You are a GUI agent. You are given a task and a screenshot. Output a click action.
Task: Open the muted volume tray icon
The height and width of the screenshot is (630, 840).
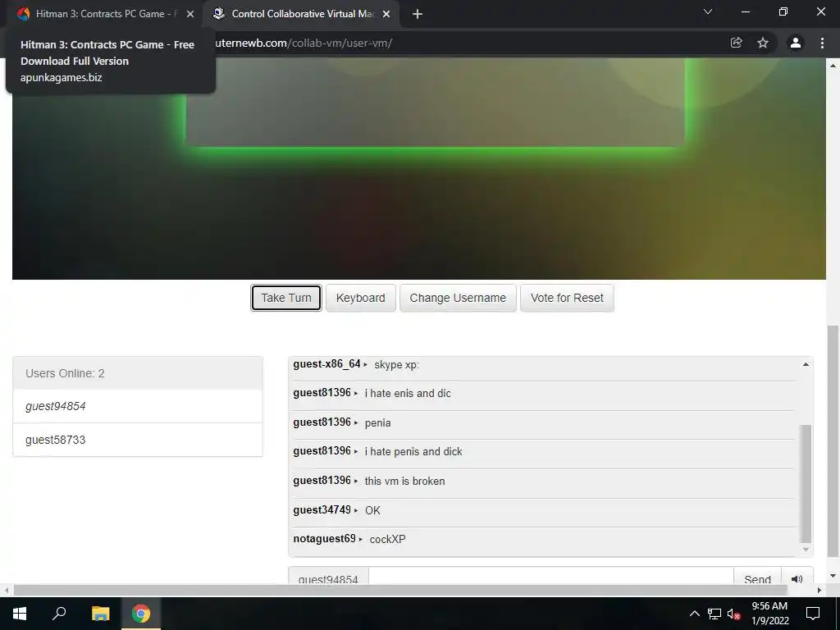(x=733, y=614)
